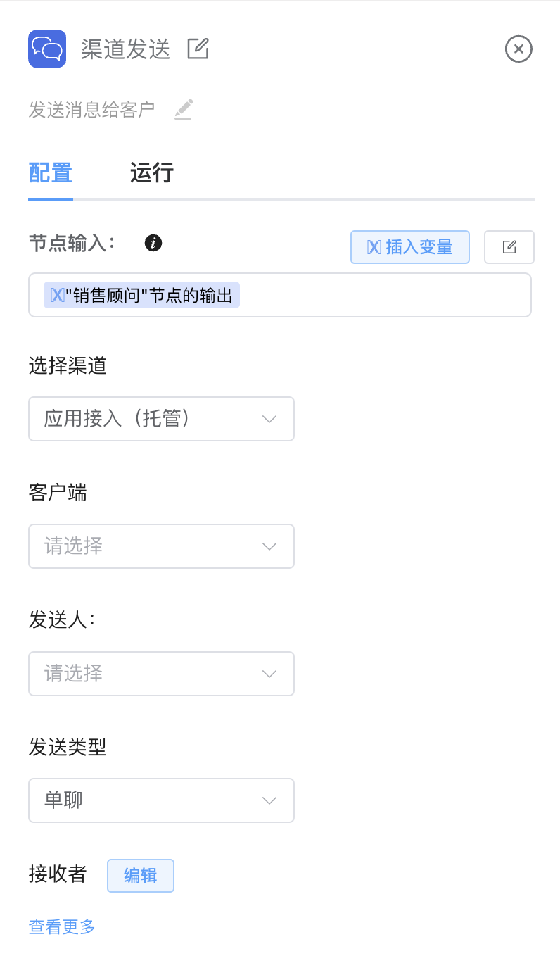
Task: Close the 渠道发送 panel
Action: 518,49
